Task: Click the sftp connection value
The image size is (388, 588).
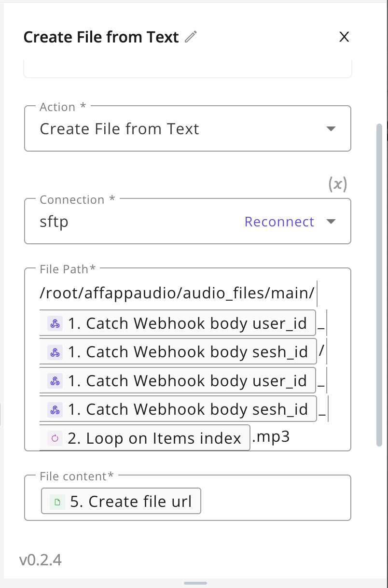Action: coord(54,222)
